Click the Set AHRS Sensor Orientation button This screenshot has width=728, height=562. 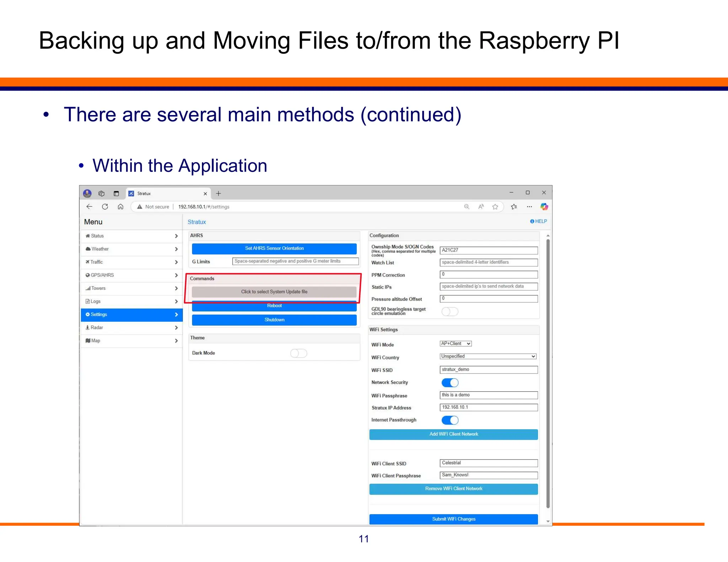274,248
